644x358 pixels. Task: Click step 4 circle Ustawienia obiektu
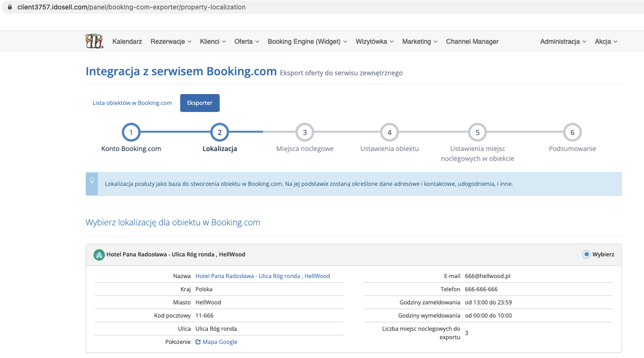point(389,132)
